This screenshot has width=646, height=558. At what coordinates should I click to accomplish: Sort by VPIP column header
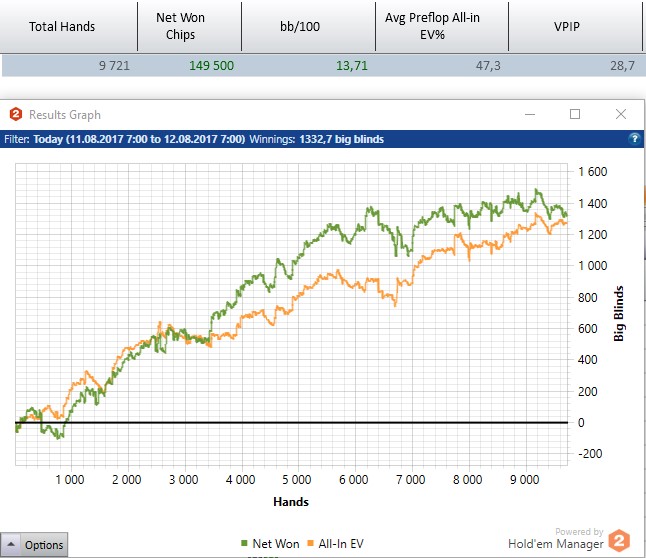(x=576, y=26)
